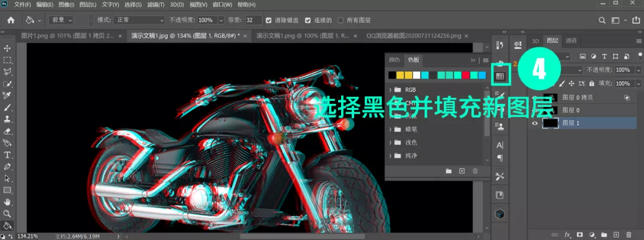644x240 pixels.
Task: Open options bar 不透明度 100% dropdown
Action: (x=221, y=20)
